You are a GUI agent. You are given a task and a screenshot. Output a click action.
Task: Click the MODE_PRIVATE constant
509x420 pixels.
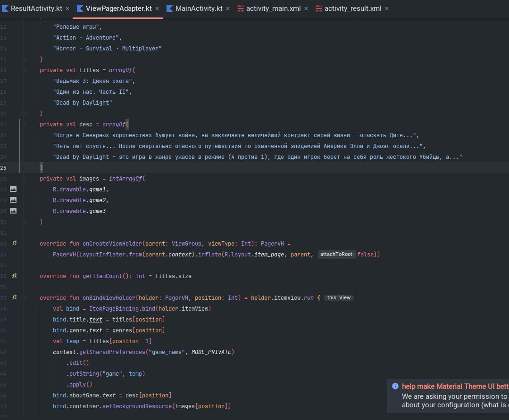211,352
